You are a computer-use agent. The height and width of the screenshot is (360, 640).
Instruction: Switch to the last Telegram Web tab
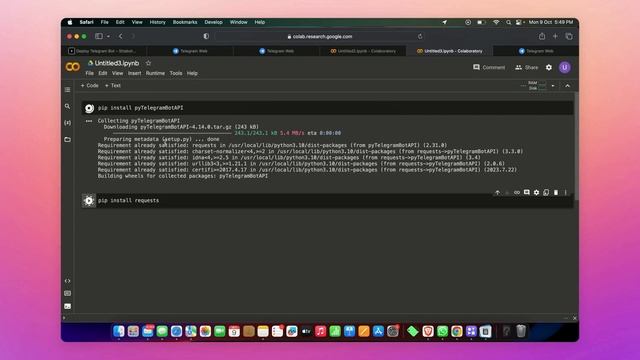536,51
